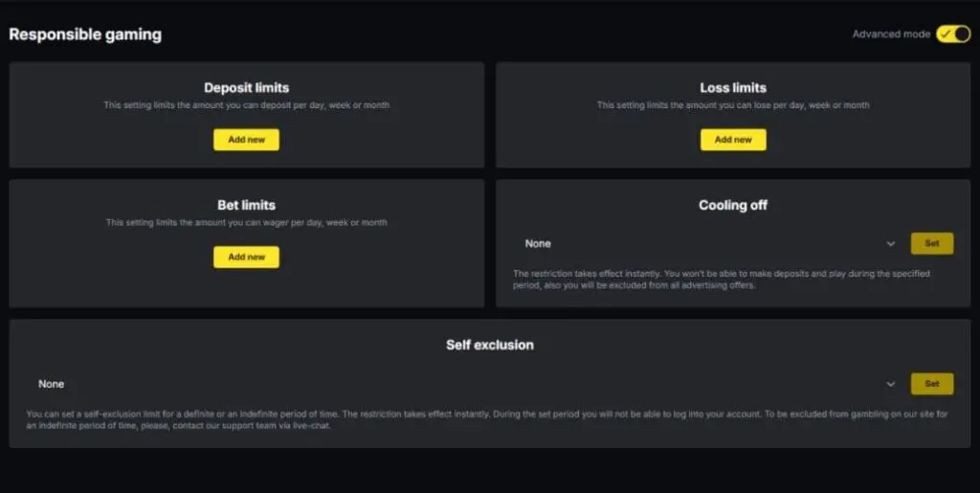Image resolution: width=980 pixels, height=493 pixels.
Task: Select the Bet limits heading
Action: [x=246, y=205]
